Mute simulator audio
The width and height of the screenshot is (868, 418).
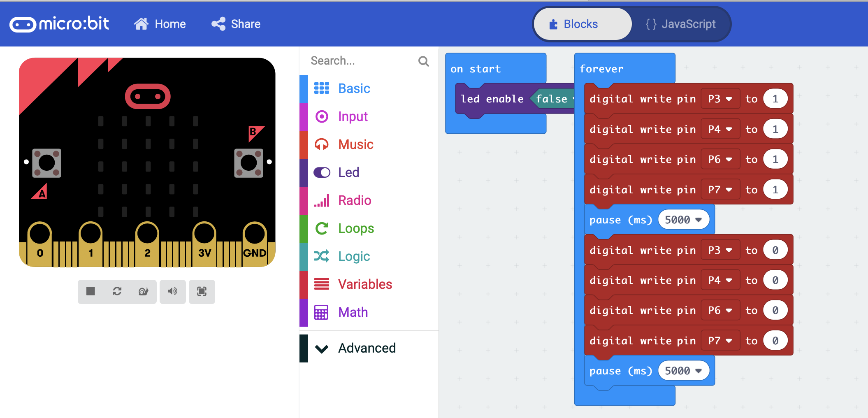pyautogui.click(x=173, y=292)
